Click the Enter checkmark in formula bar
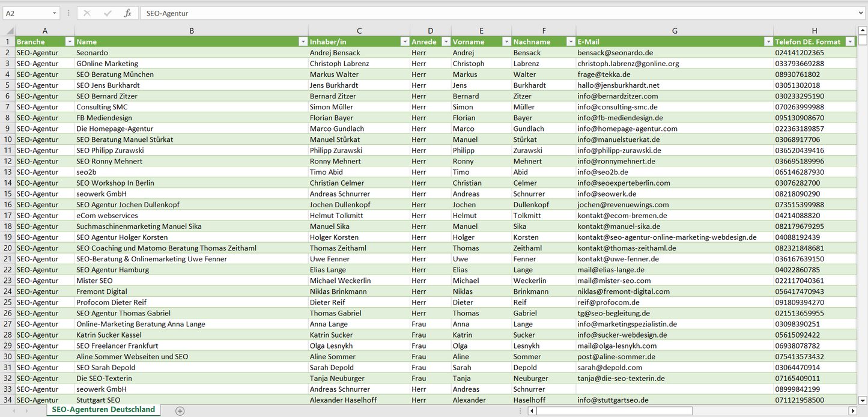Image resolution: width=868 pixels, height=417 pixels. click(108, 13)
